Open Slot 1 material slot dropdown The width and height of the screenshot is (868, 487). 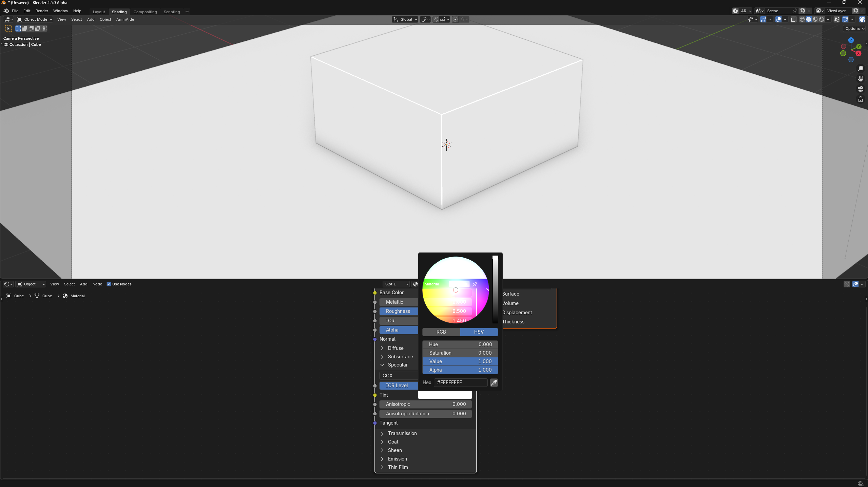point(396,284)
